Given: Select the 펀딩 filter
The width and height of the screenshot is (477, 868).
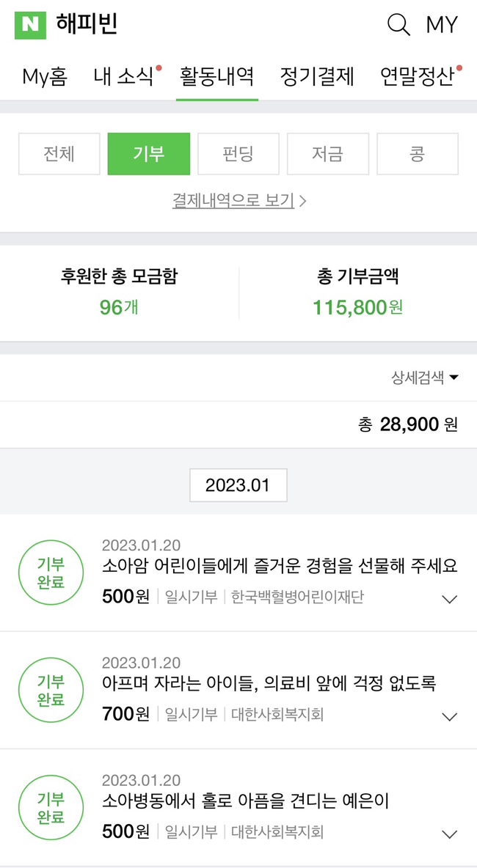Looking at the screenshot, I should (238, 154).
